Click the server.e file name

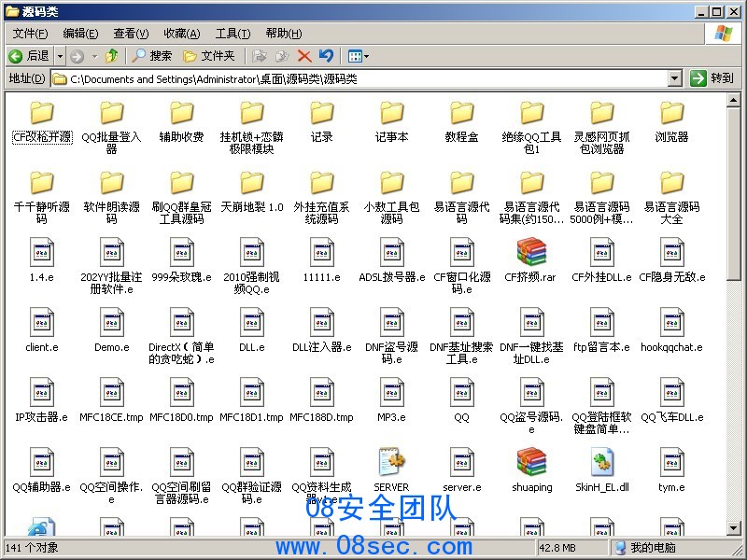tap(461, 487)
